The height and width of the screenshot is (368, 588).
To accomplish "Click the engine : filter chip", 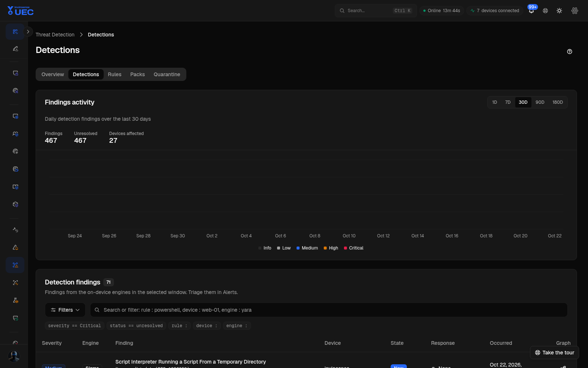I will click(x=237, y=326).
